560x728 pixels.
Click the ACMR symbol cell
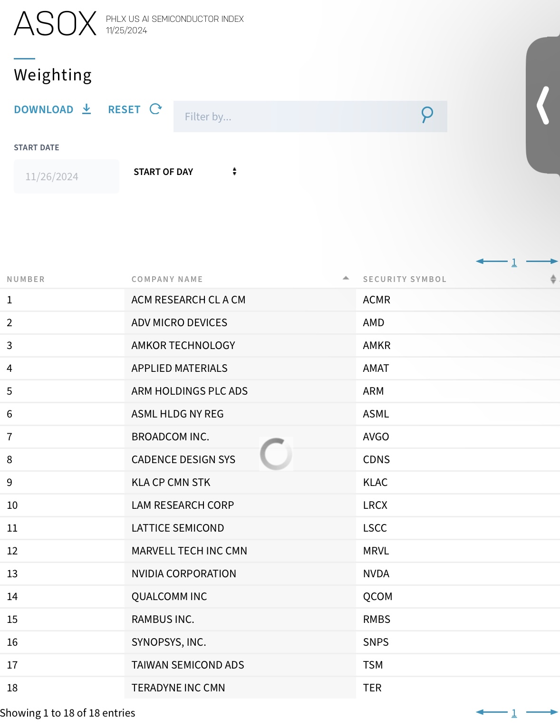pyautogui.click(x=458, y=300)
